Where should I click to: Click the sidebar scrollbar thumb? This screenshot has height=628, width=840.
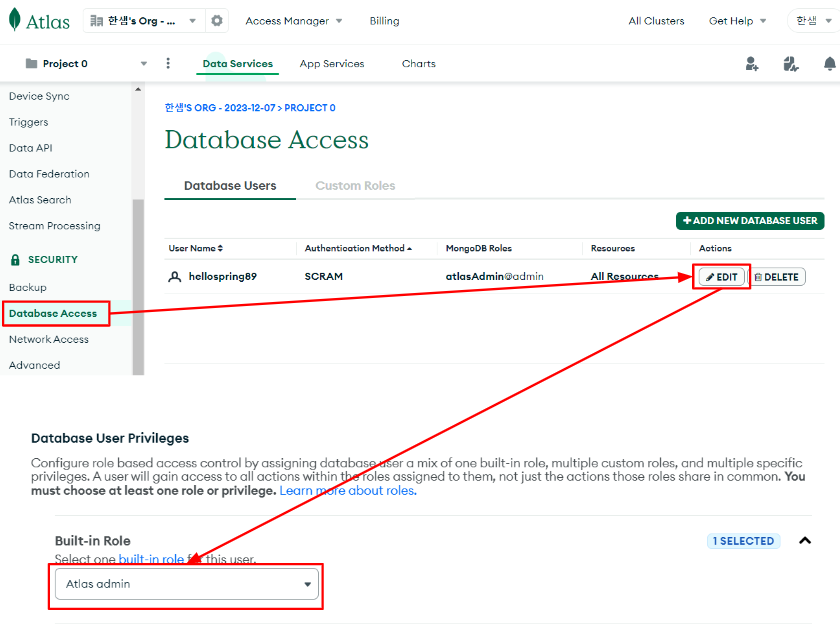point(138,287)
